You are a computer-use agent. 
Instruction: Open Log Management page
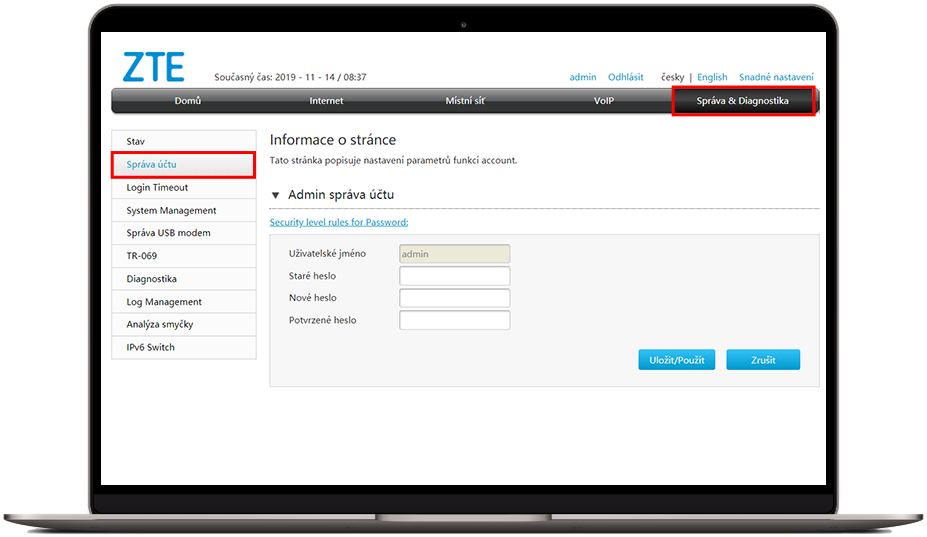click(x=183, y=302)
